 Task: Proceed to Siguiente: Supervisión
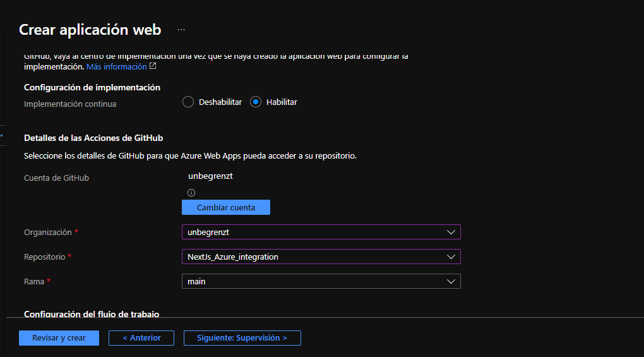pyautogui.click(x=242, y=338)
